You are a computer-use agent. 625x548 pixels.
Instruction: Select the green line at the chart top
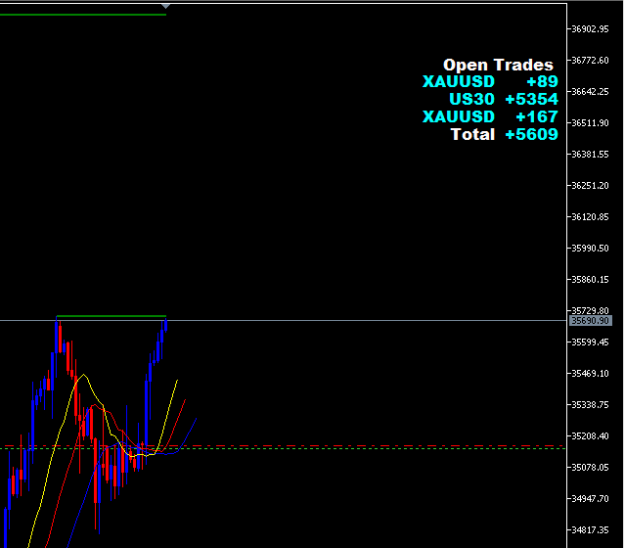(x=83, y=15)
